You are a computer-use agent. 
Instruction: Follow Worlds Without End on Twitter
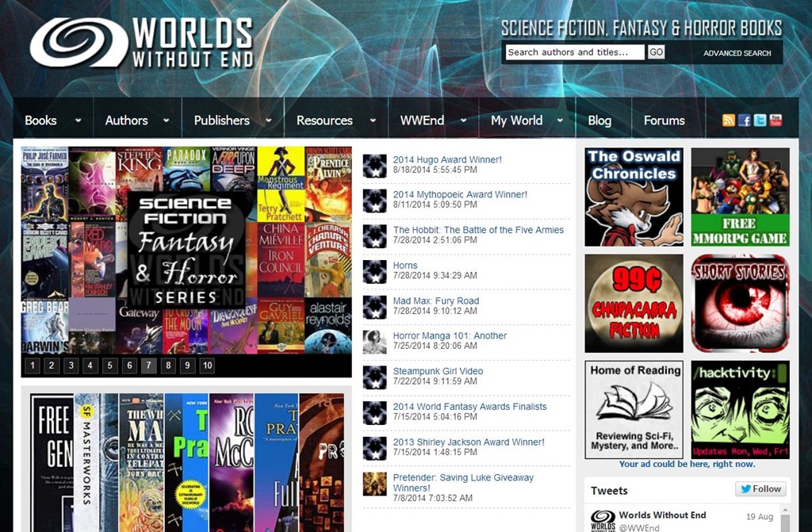tap(760, 489)
